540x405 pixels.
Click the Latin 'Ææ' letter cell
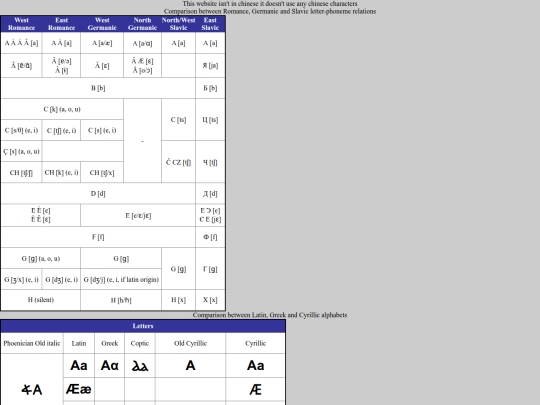[79, 389]
